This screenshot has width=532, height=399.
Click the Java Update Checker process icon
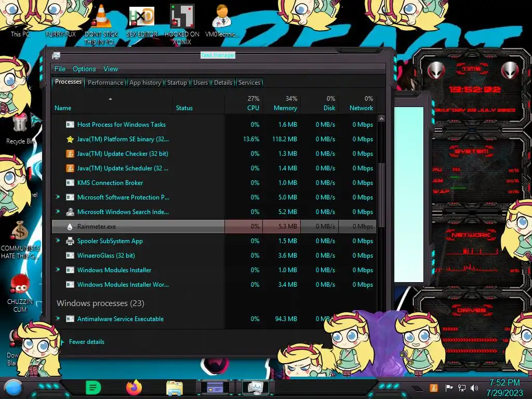pos(70,154)
